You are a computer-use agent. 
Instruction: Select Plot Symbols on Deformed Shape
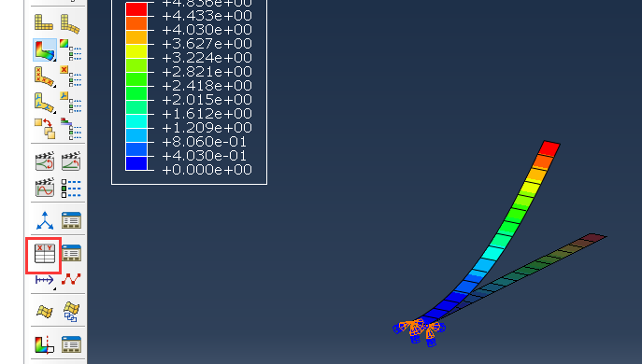click(44, 77)
